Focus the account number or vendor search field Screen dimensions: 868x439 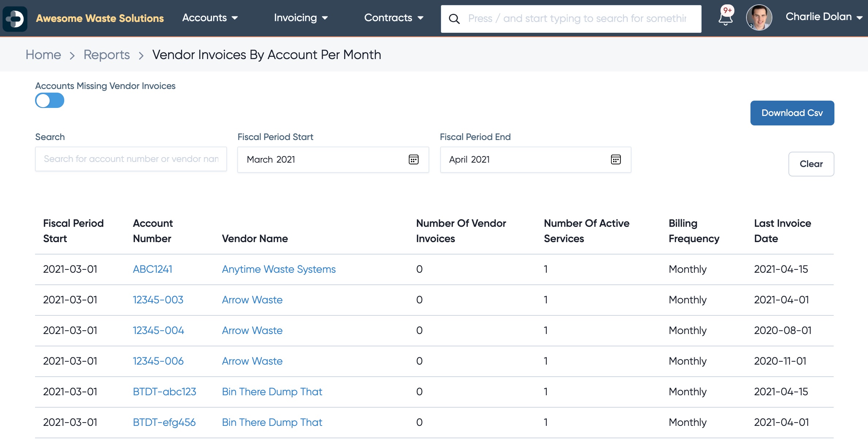(x=131, y=159)
